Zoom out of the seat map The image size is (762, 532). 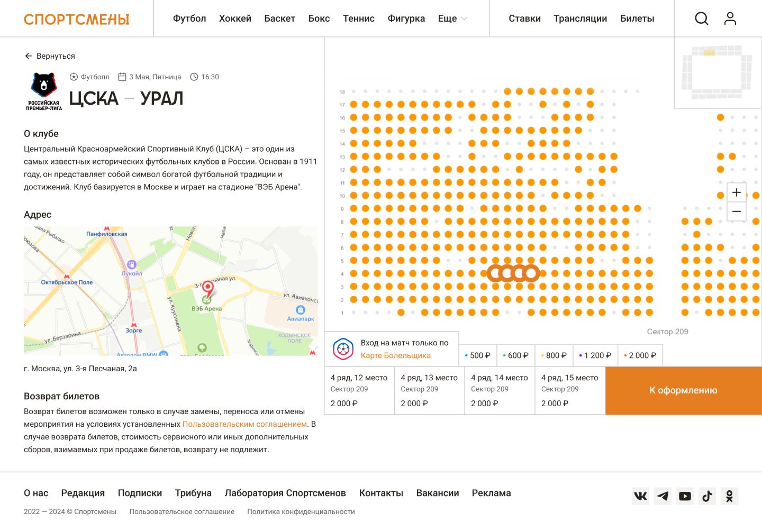[736, 212]
